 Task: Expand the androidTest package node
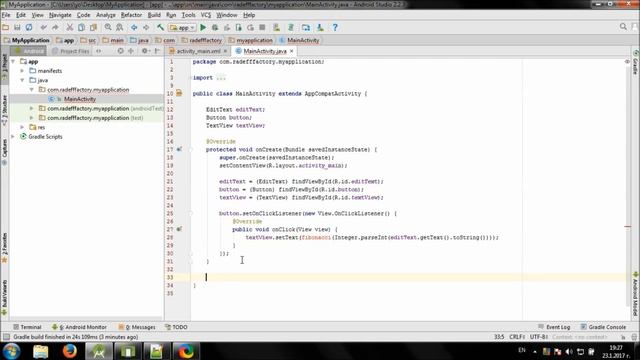(x=32, y=109)
